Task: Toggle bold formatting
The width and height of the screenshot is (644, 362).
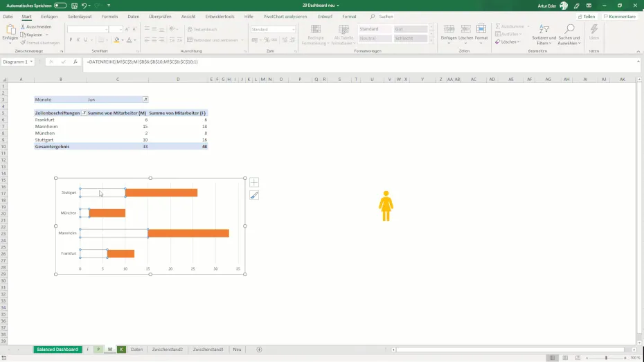Action: coord(71,40)
